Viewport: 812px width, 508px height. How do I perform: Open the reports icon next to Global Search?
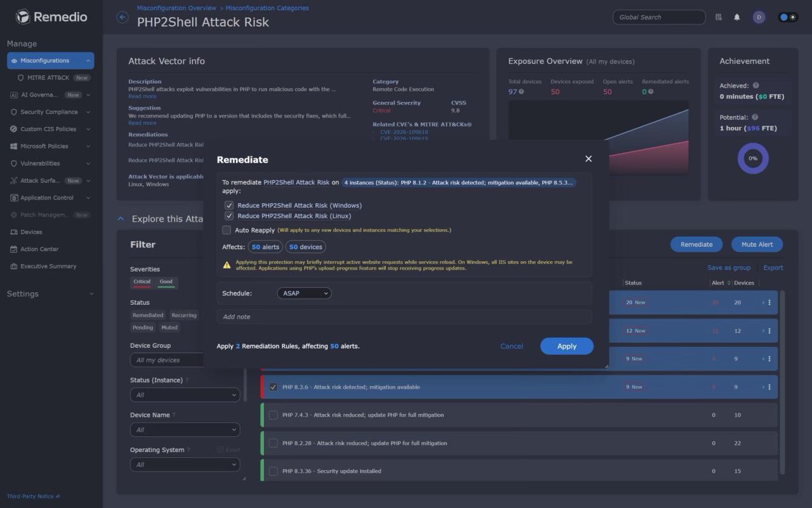718,17
